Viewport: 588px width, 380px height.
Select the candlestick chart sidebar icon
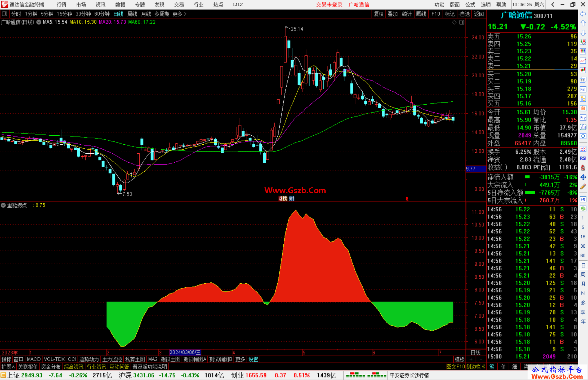583,70
